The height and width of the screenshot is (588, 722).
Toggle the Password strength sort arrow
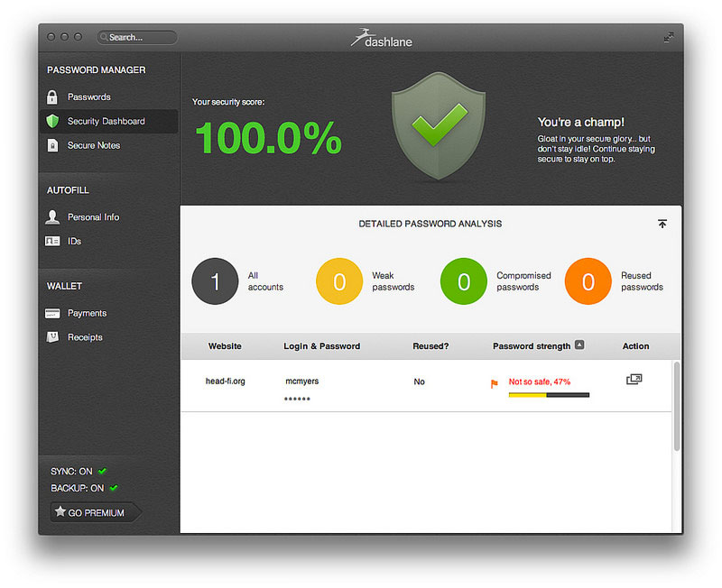(x=579, y=345)
